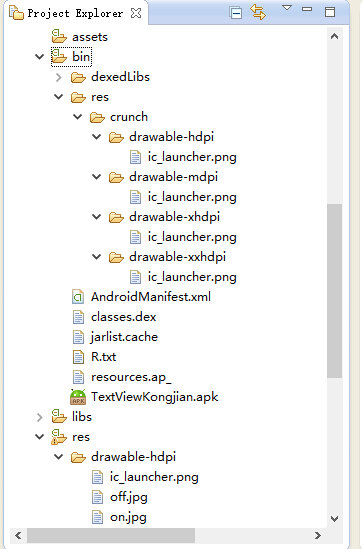Minimize the Project Explorer view
Screen dimensions: 363x549
click(x=307, y=9)
